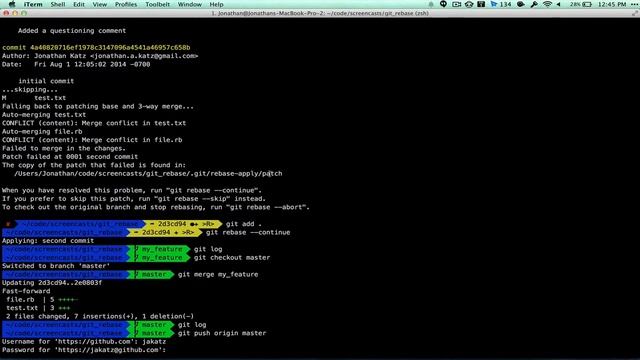Click the Username for github.com line

point(84,342)
